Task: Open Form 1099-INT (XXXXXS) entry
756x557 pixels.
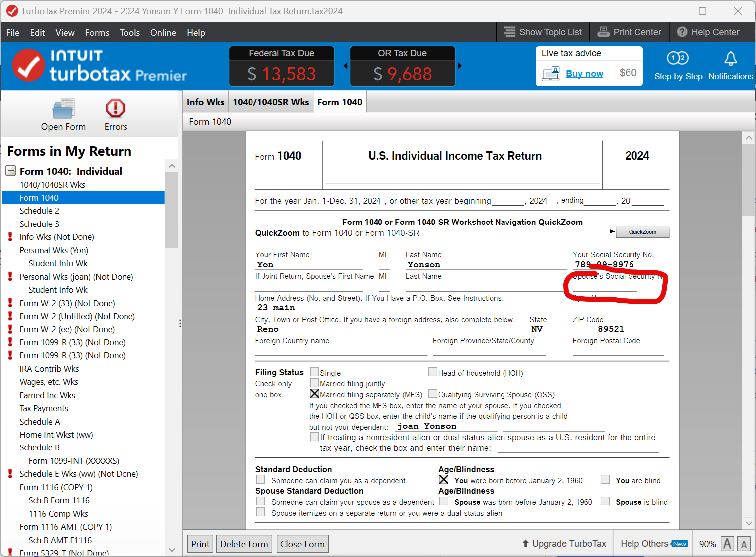Action: (x=74, y=461)
